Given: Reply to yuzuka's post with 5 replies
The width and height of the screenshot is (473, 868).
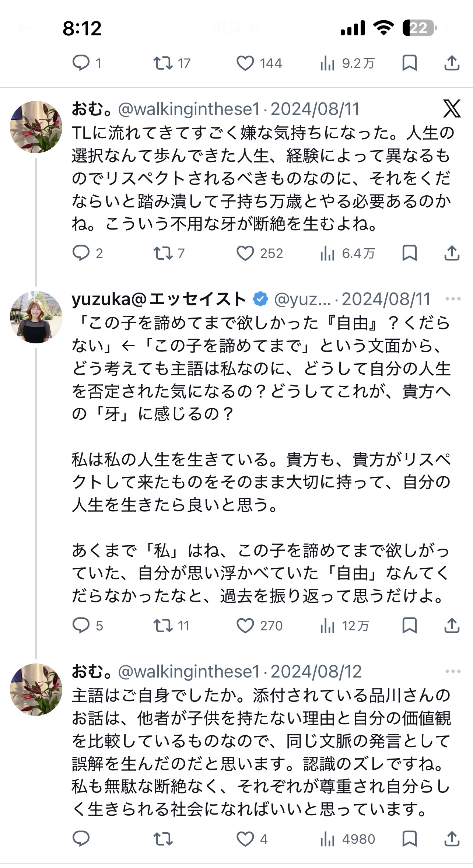Looking at the screenshot, I should click(81, 626).
